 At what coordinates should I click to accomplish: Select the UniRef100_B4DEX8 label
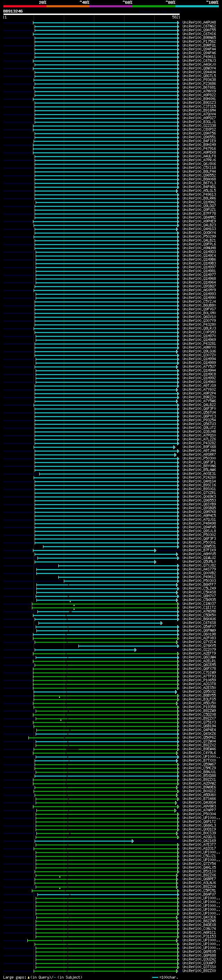pyautogui.click(x=199, y=925)
